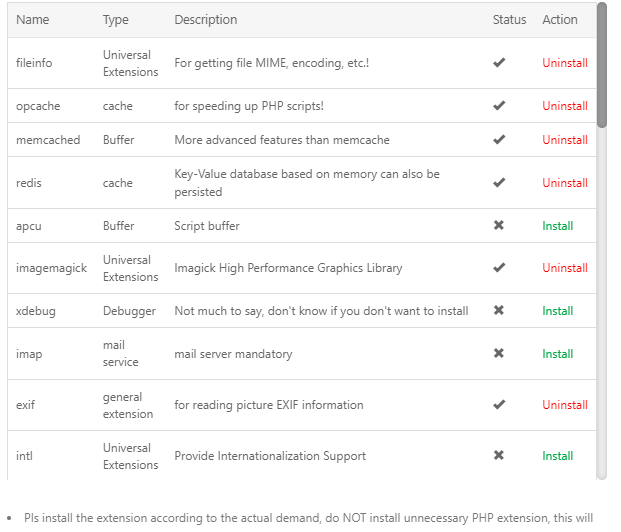Install the imap mail service extension
This screenshot has height=532, width=621.
[557, 354]
